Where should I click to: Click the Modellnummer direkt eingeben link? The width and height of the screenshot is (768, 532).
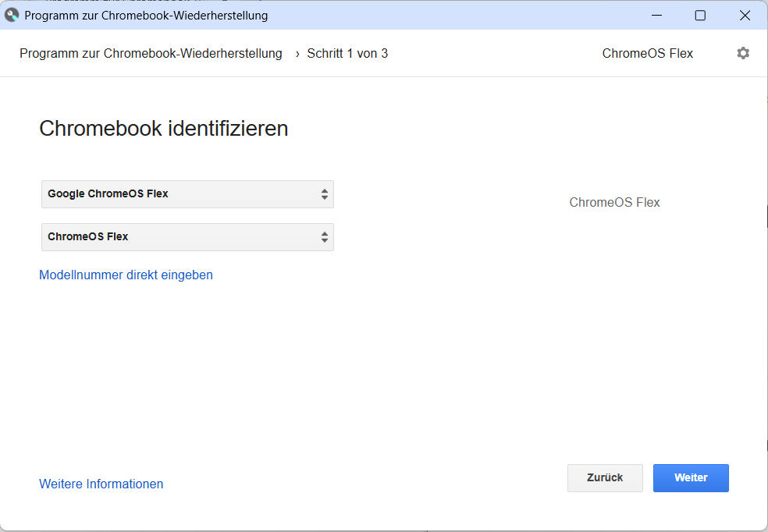pos(126,275)
